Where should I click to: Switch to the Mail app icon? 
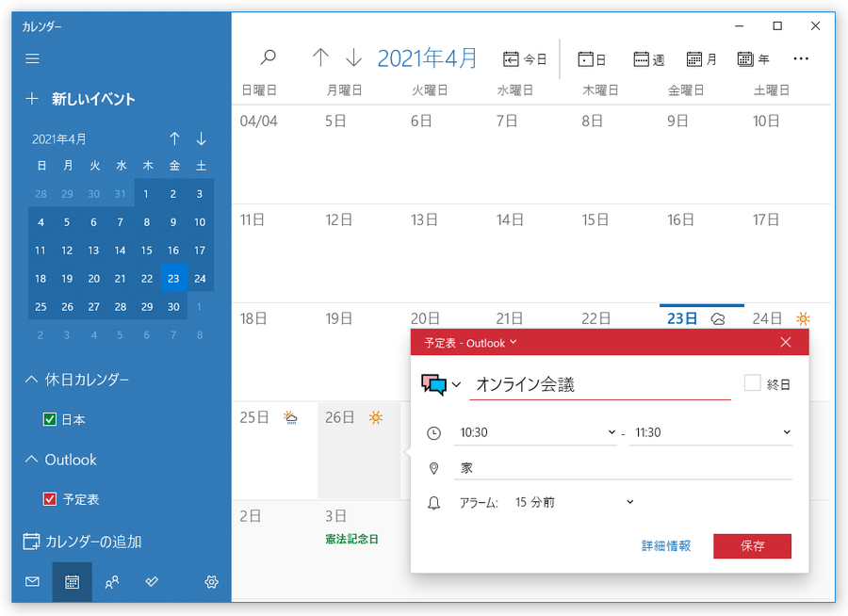pyautogui.click(x=32, y=582)
